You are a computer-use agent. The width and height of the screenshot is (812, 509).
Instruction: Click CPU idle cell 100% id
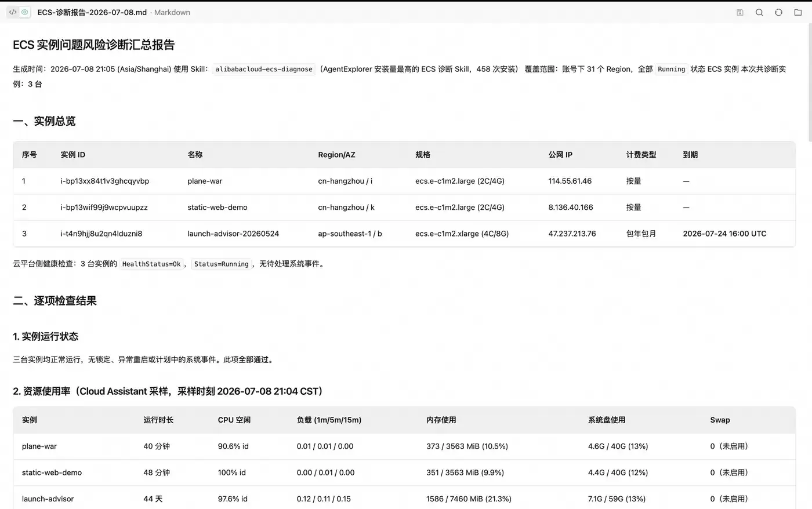click(232, 472)
